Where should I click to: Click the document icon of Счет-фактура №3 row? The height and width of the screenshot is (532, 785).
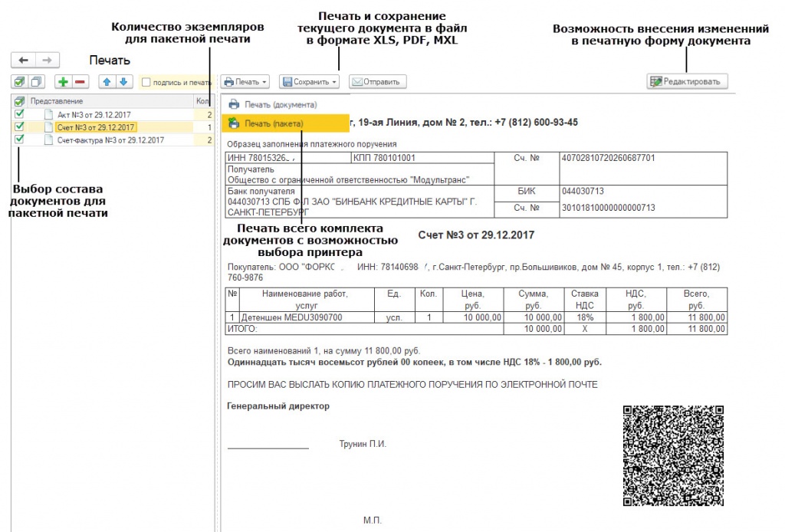click(x=48, y=140)
